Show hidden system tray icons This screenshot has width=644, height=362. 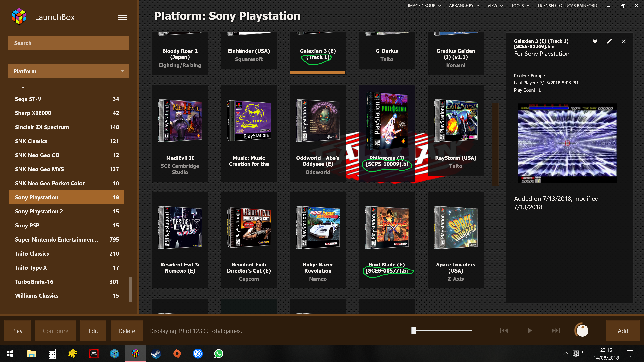pyautogui.click(x=565, y=353)
